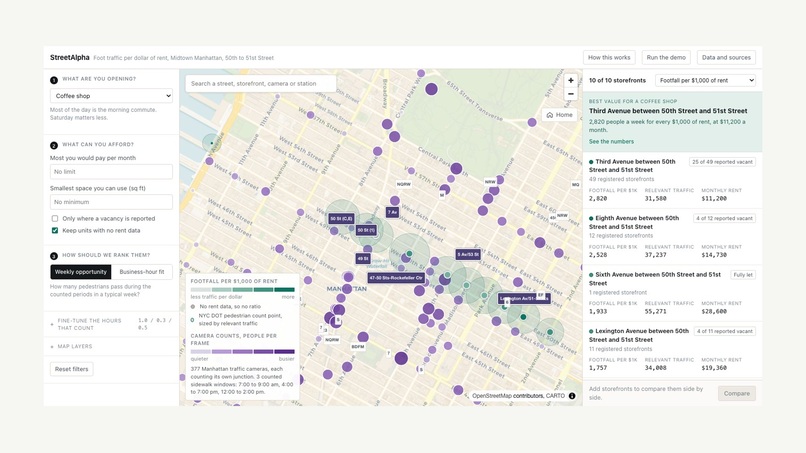The height and width of the screenshot is (453, 806).
Task: Select Third Avenue between 50th and 51st row
Action: 672,180
